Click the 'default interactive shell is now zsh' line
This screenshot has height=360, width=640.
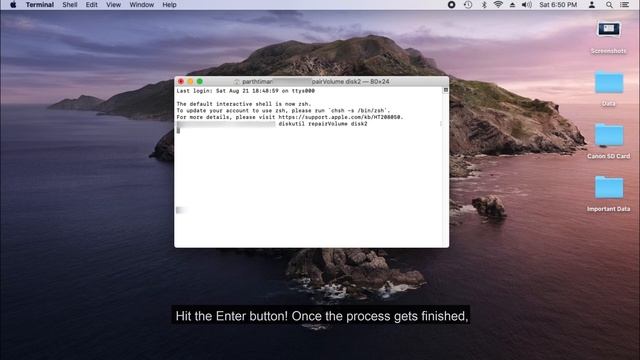click(244, 104)
